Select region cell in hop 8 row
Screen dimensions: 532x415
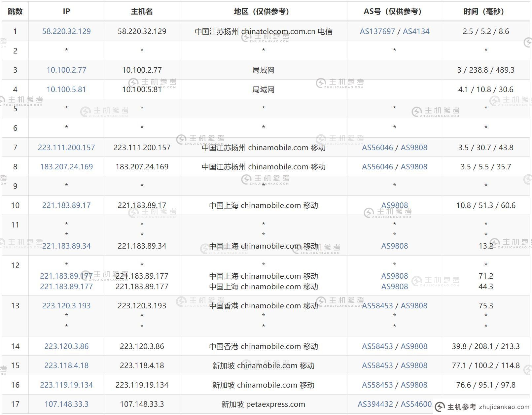[x=264, y=167]
